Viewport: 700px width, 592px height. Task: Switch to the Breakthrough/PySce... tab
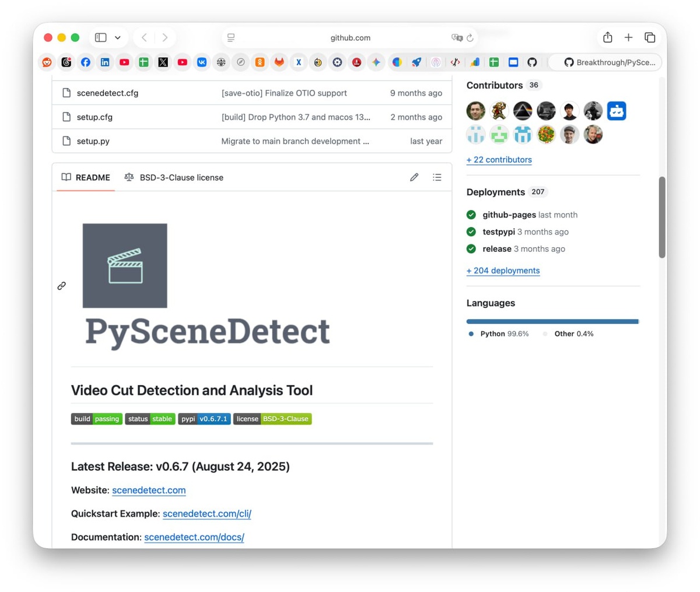[605, 62]
